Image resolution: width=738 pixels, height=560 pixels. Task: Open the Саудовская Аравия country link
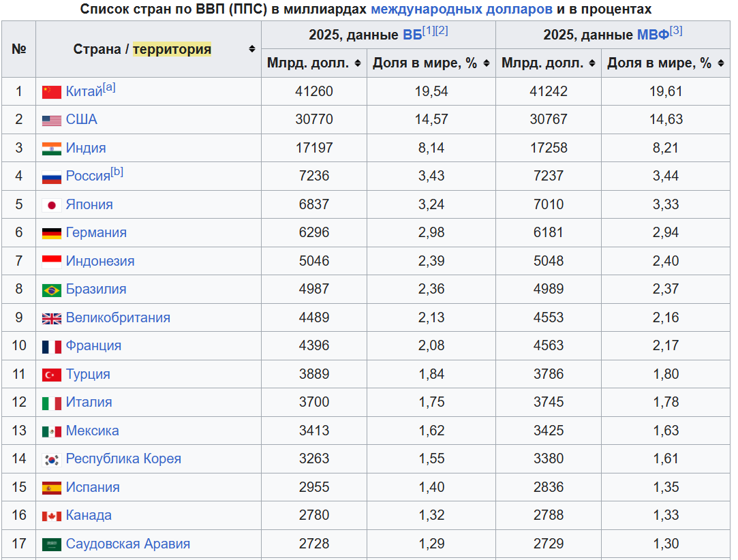128,544
